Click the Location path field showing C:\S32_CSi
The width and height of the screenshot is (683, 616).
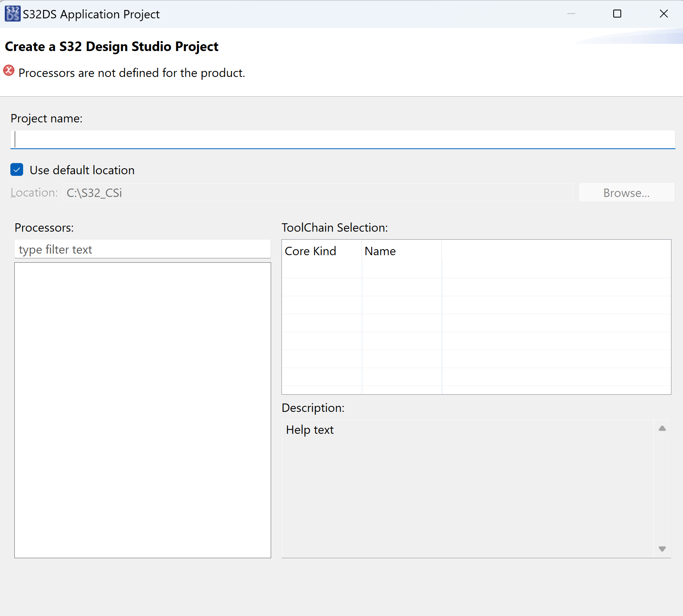(x=317, y=193)
